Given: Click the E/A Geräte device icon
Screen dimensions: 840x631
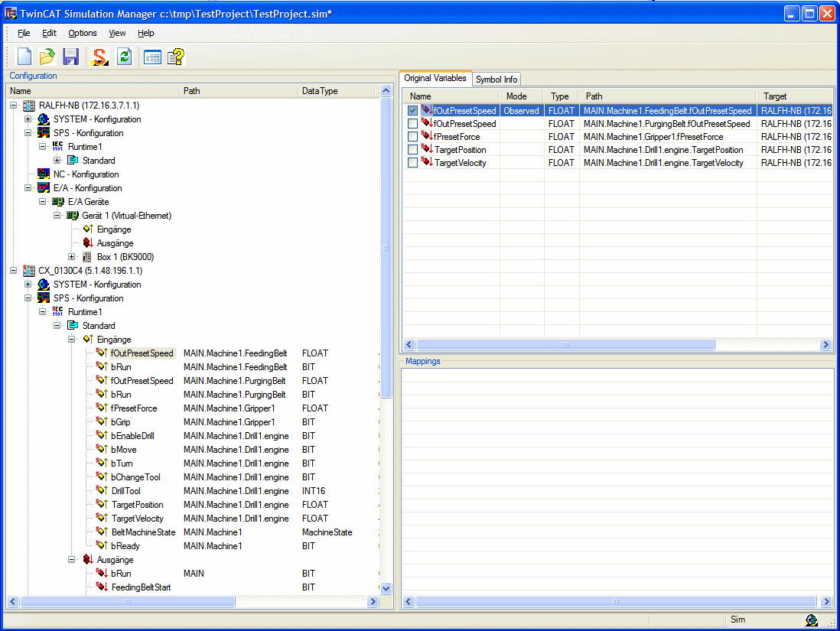Looking at the screenshot, I should pyautogui.click(x=58, y=202).
